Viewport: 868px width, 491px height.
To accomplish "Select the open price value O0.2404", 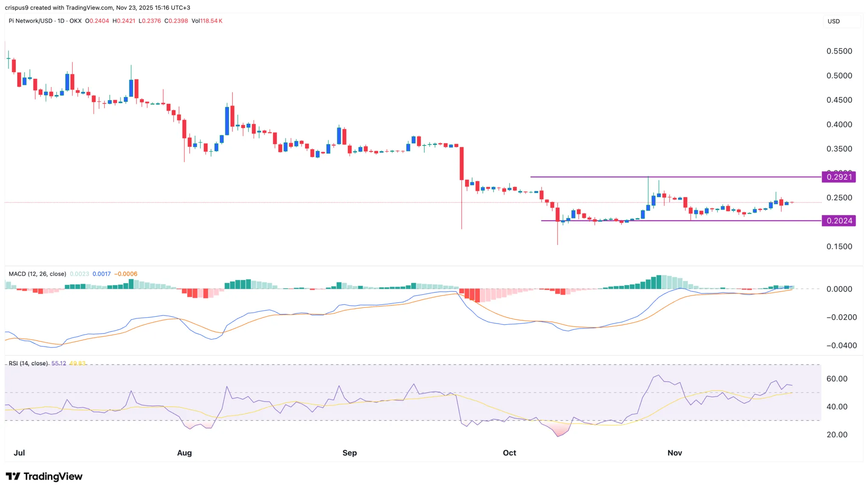I will [x=97, y=20].
